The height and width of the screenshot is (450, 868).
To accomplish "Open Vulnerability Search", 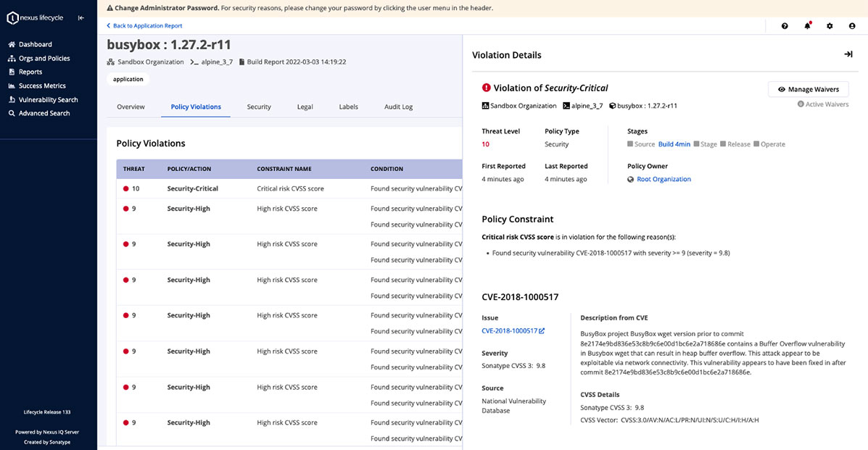I will coord(43,99).
